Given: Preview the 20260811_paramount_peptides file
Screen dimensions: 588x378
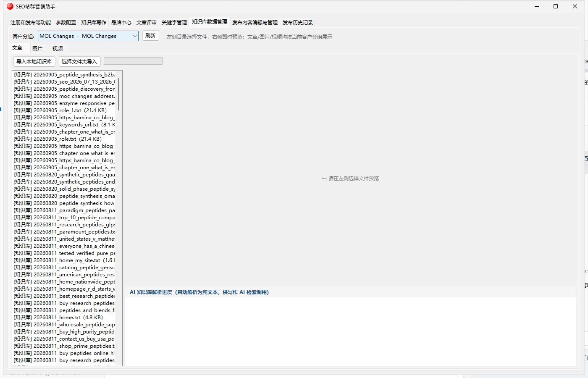Looking at the screenshot, I should pos(64,232).
